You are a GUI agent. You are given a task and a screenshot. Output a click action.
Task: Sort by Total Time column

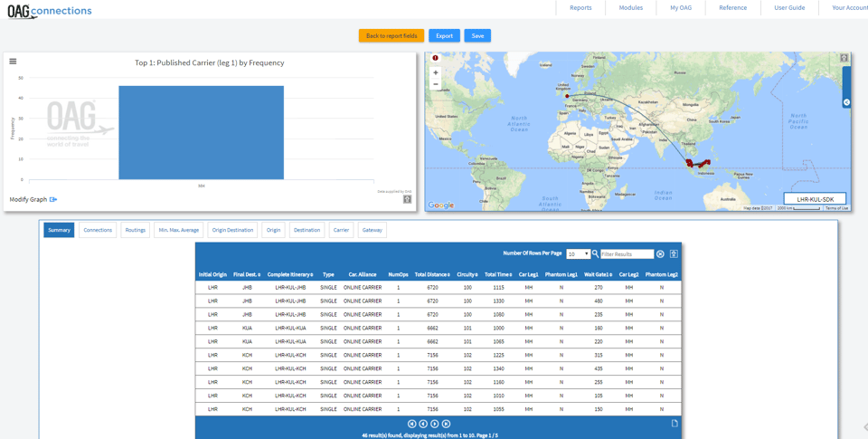497,274
